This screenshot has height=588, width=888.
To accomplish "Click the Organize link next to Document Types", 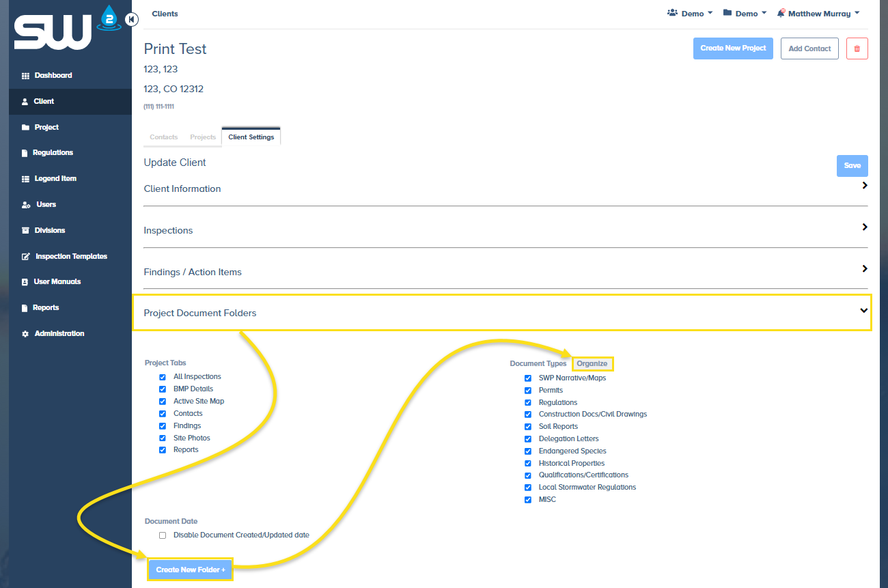I will pos(592,363).
